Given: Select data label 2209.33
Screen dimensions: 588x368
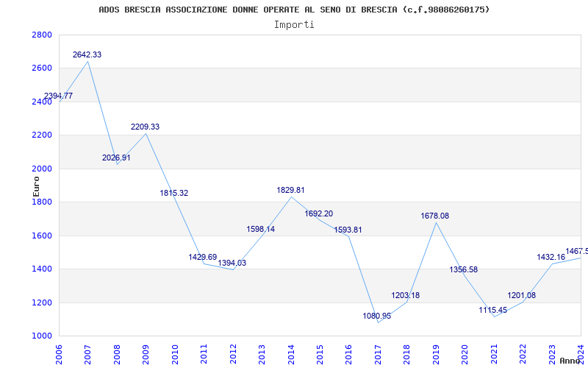Looking at the screenshot, I should point(145,127).
